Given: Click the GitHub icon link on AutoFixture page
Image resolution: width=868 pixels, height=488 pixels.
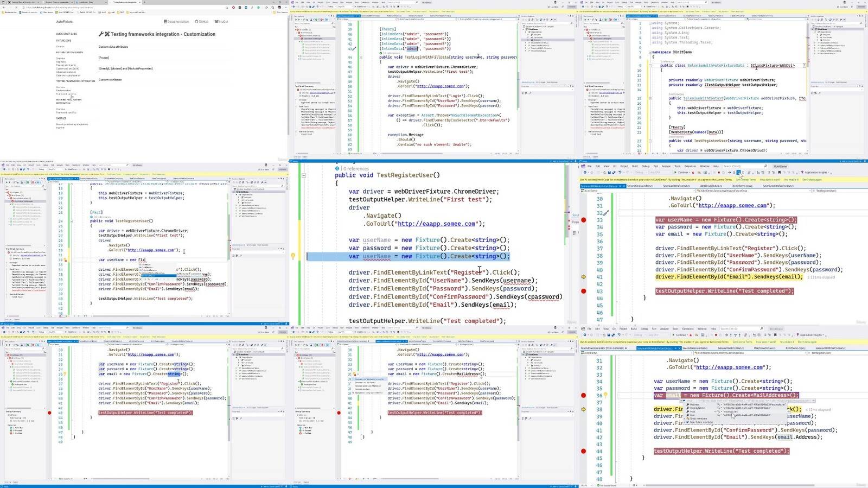Looking at the screenshot, I should click(202, 22).
